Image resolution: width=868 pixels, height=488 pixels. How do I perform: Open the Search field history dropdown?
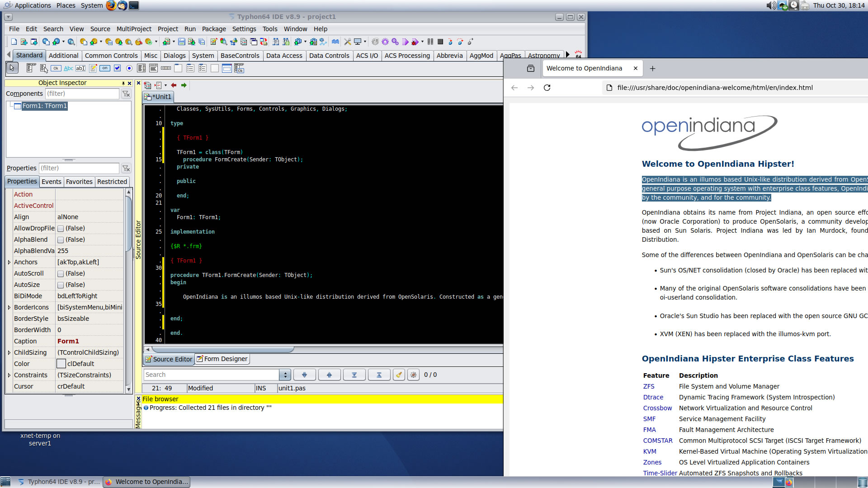(x=285, y=375)
